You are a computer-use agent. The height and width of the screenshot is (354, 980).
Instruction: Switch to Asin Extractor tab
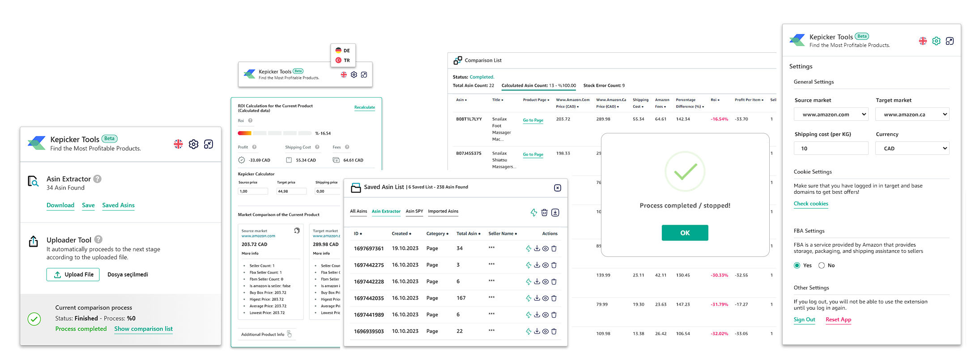(x=386, y=211)
